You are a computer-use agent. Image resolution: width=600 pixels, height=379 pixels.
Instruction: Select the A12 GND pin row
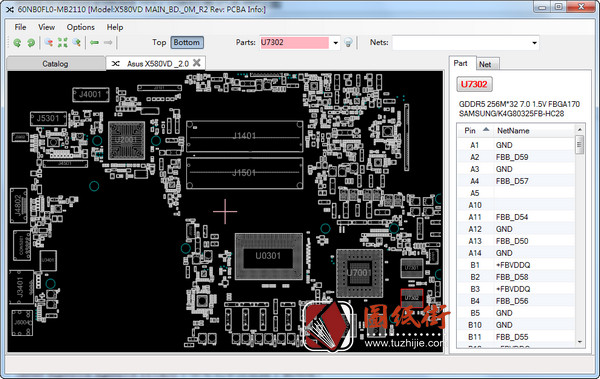click(x=516, y=229)
